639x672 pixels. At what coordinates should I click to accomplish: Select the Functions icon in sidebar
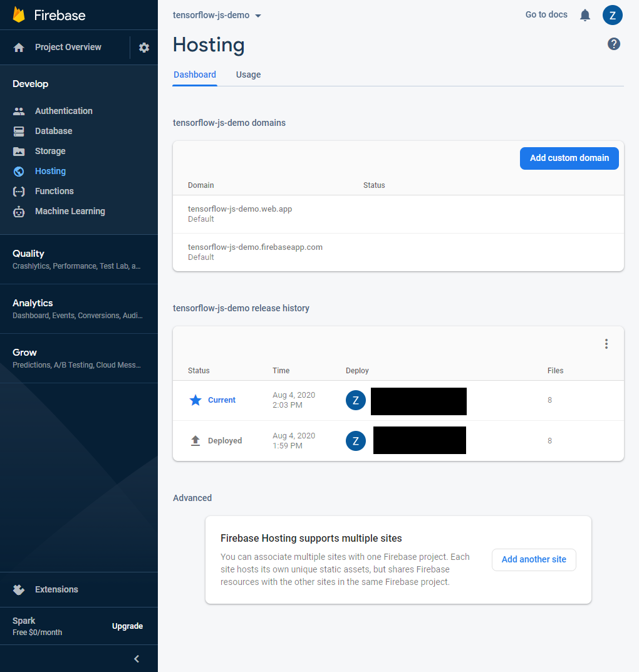[19, 191]
